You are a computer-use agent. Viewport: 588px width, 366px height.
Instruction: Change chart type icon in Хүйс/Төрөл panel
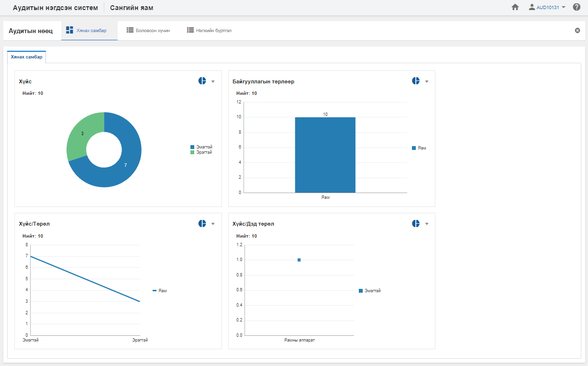(202, 224)
